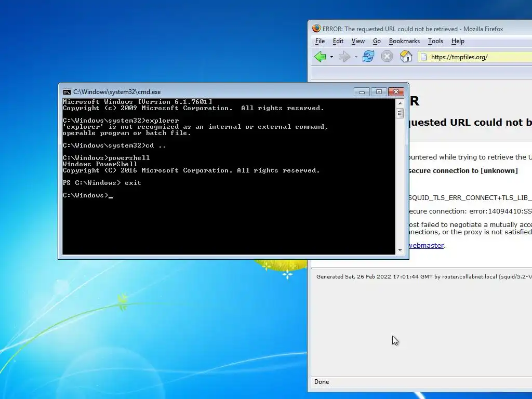Image resolution: width=532 pixels, height=399 pixels.
Task: Click the cmd scrollbar up arrow
Action: click(400, 103)
